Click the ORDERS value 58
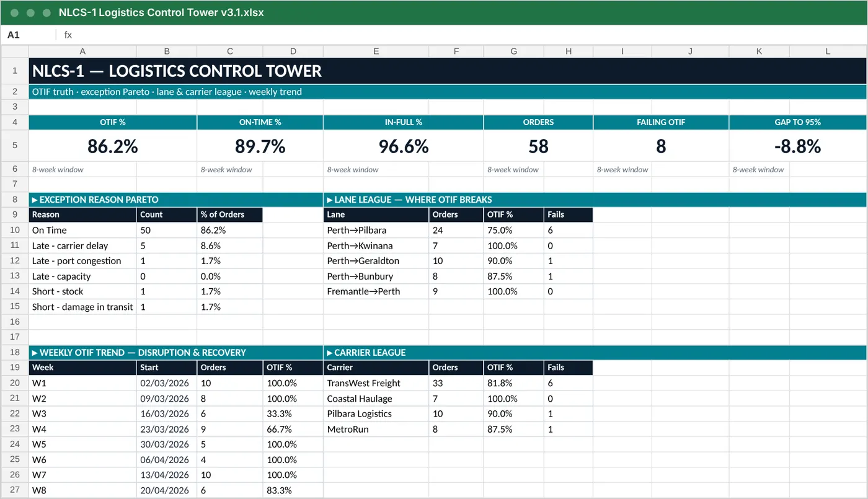868x499 pixels. [538, 146]
